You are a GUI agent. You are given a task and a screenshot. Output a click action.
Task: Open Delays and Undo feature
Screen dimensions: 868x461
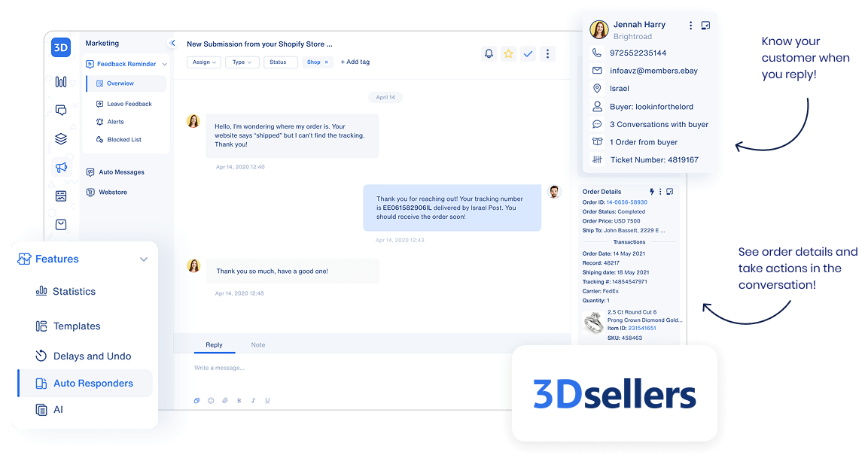[x=84, y=356]
